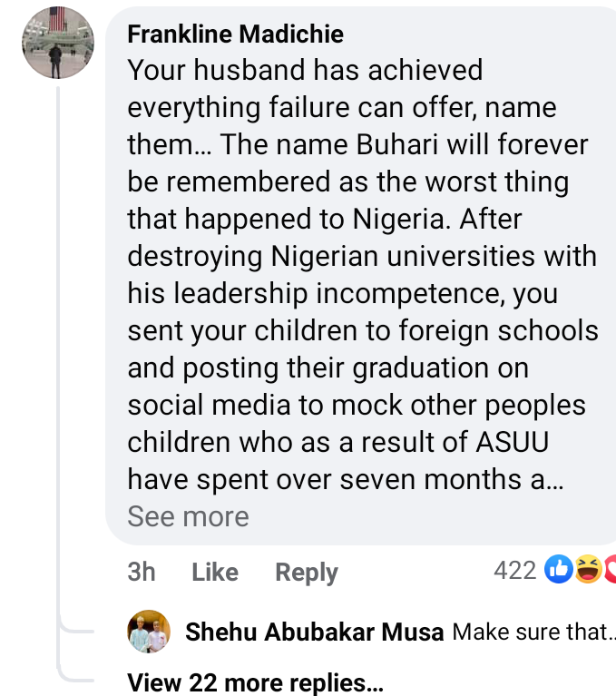Viewport: 616px width, 696px height.
Task: Click the laughing emoji reaction icon
Action: (x=587, y=570)
